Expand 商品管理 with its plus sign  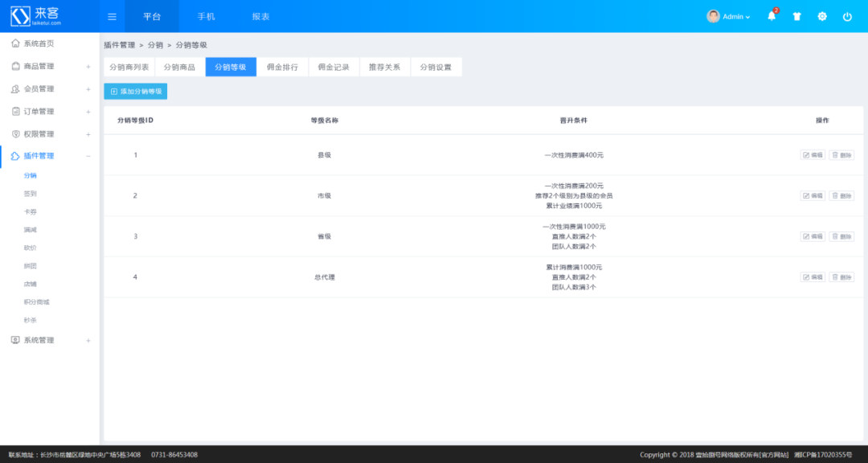coord(88,67)
